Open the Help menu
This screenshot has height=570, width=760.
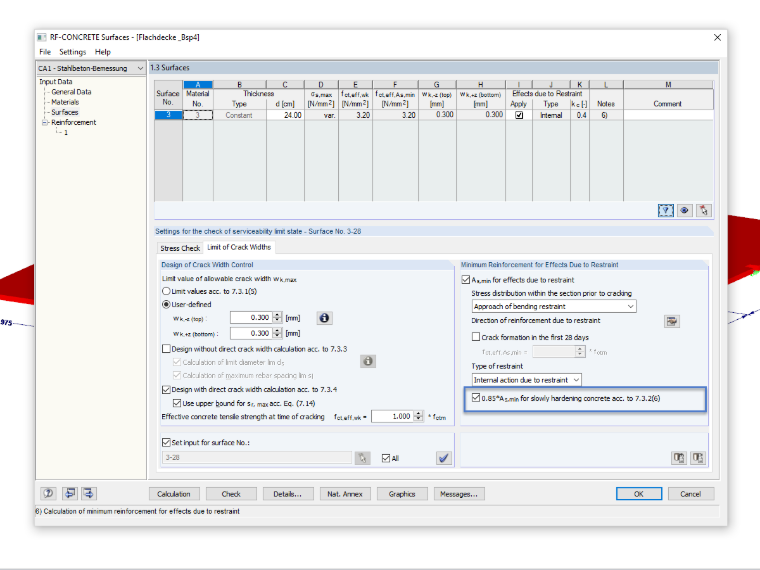pos(103,52)
